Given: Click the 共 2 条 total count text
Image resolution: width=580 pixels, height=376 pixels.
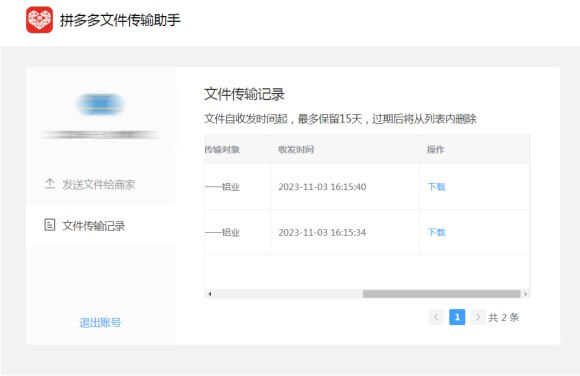Looking at the screenshot, I should (x=503, y=318).
